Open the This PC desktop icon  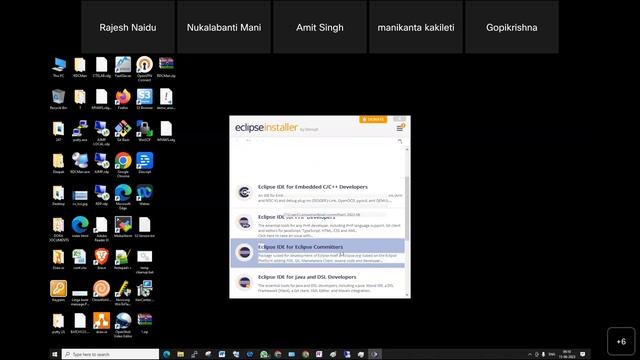[x=58, y=67]
